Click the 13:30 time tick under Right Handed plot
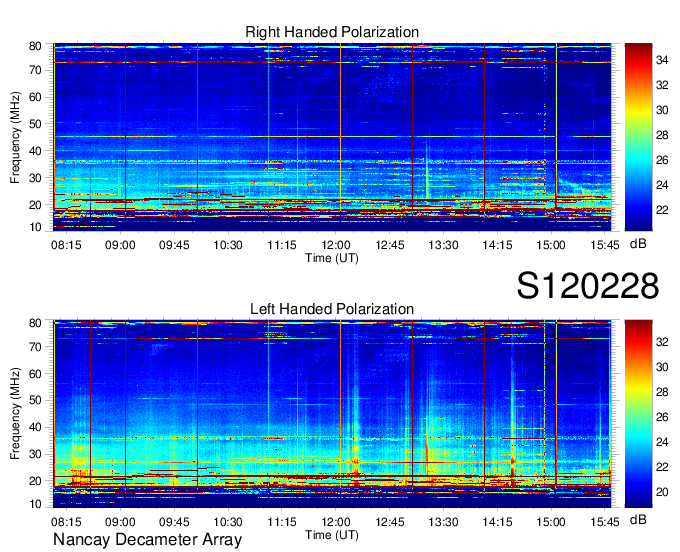The width and height of the screenshot is (680, 552). 443,245
